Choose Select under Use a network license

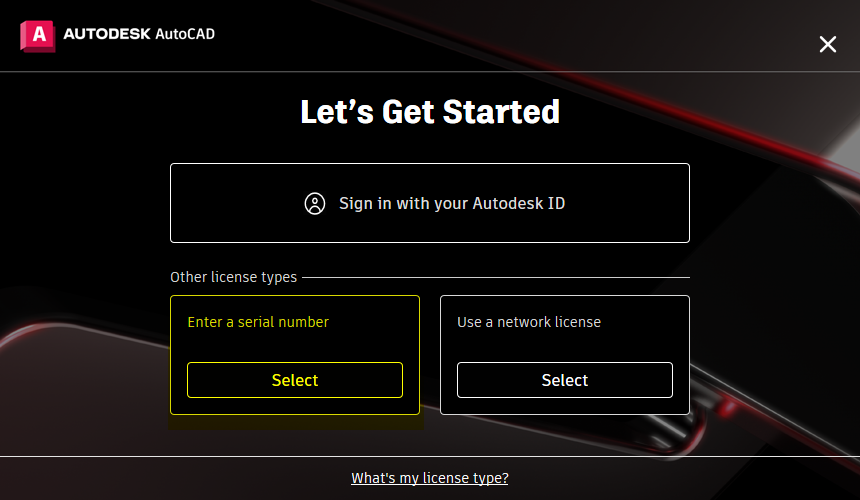click(564, 380)
